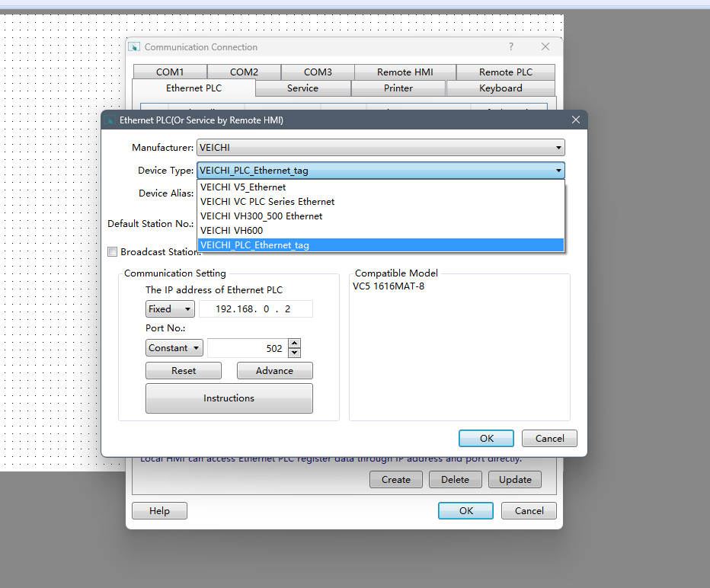Switch to the COM1 tab
This screenshot has width=710, height=588.
click(x=170, y=72)
